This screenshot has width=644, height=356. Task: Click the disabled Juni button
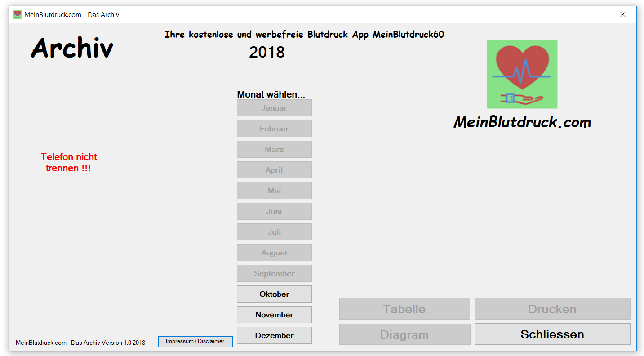[274, 211]
